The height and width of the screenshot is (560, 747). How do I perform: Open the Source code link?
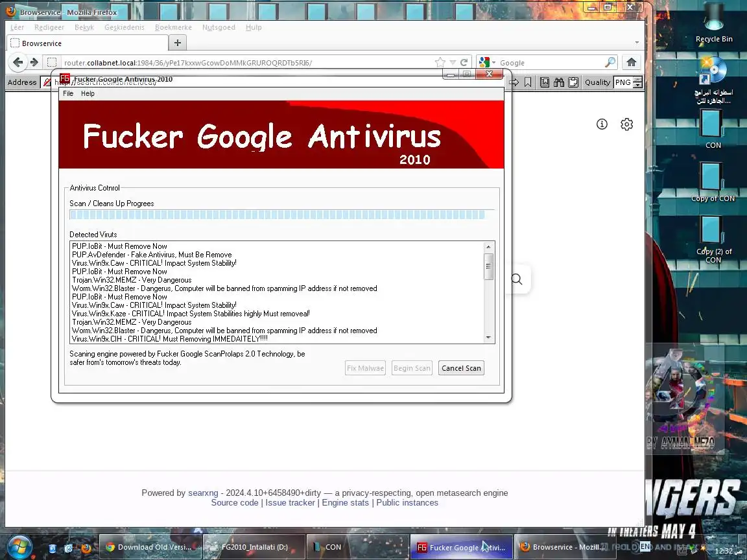[x=235, y=503]
